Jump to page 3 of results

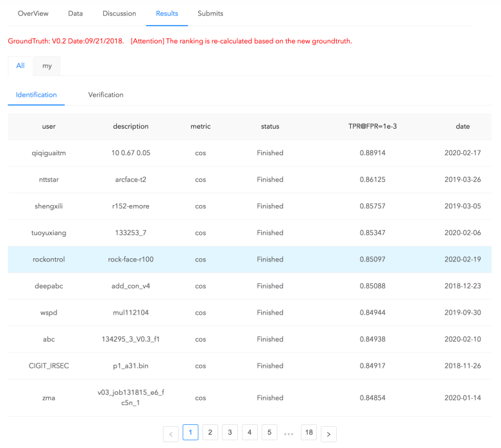coord(230,433)
